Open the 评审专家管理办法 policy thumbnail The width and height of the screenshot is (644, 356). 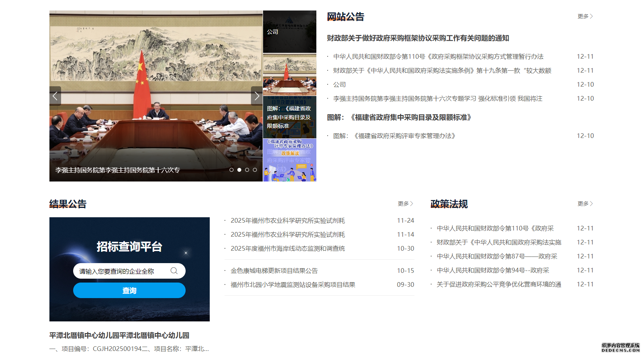click(x=290, y=160)
